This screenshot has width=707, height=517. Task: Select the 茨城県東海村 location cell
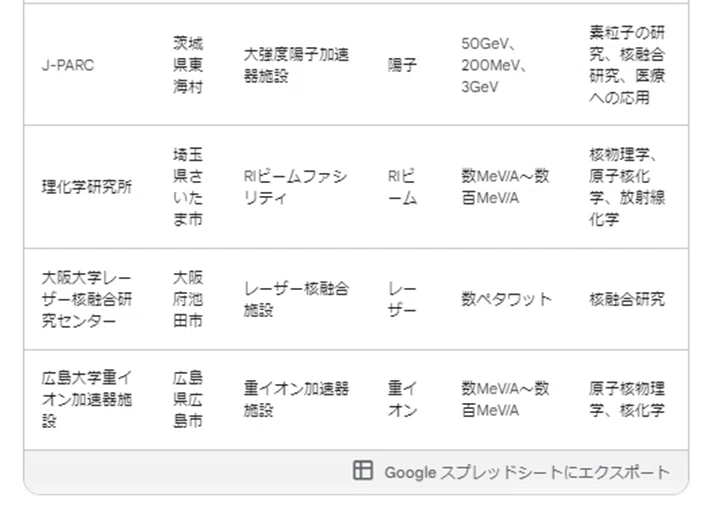click(x=188, y=65)
